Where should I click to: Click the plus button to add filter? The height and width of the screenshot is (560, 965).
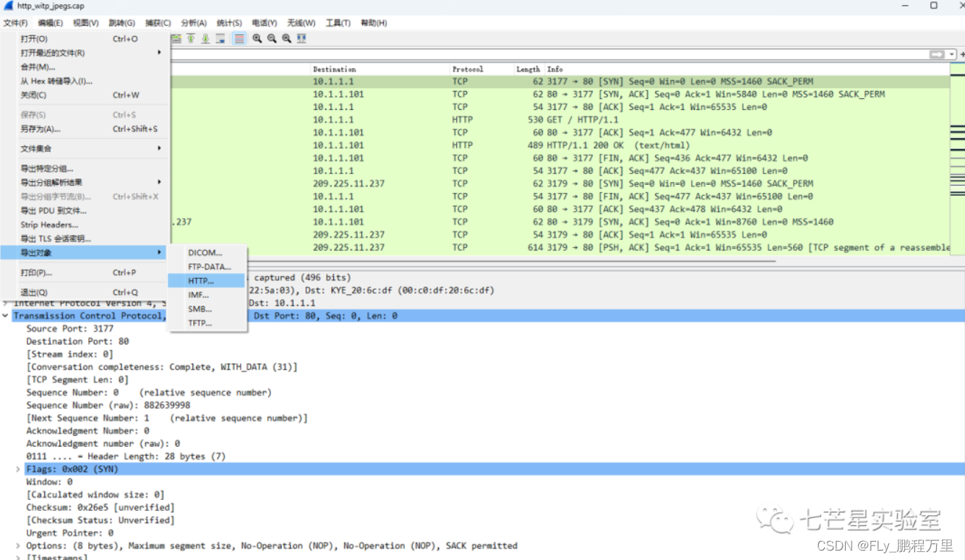[x=961, y=54]
